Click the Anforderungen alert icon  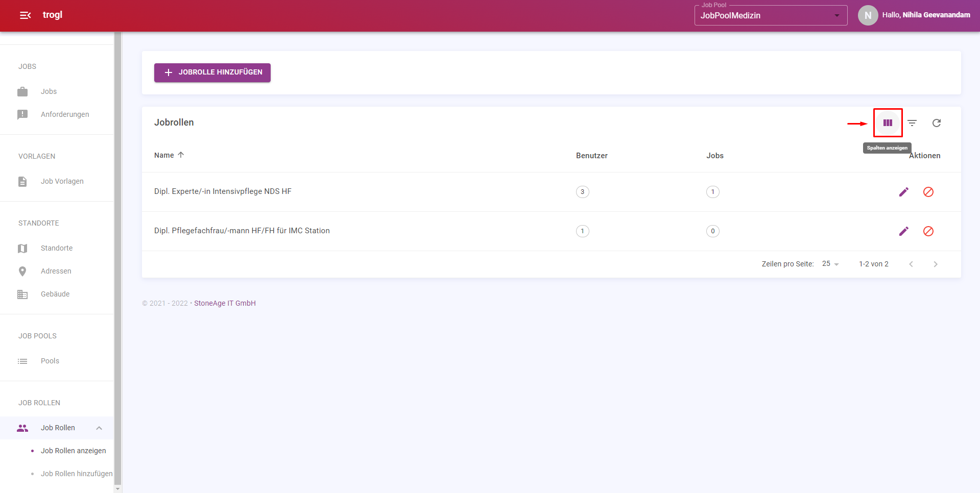pyautogui.click(x=22, y=115)
